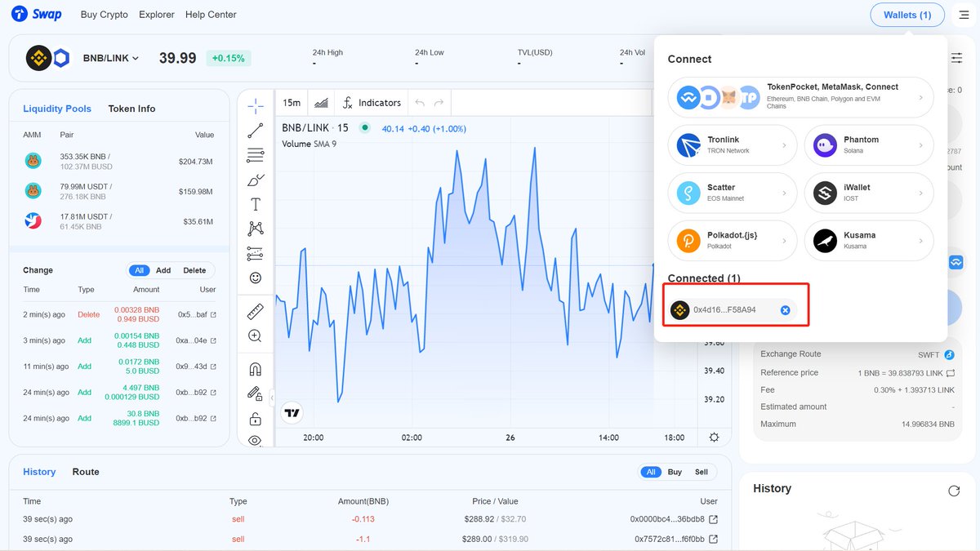
Task: Open external link for 0x9...43d
Action: pos(213,367)
